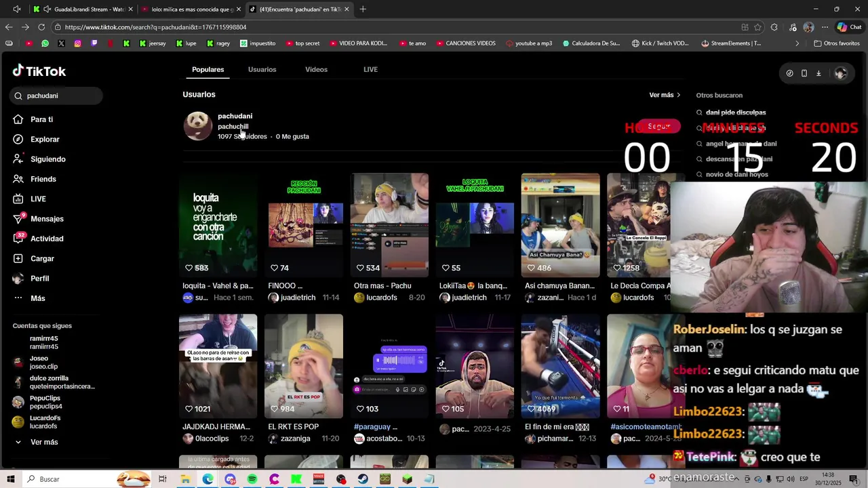The width and height of the screenshot is (868, 488).
Task: Open suggested search 'dani pide disculpas'
Action: point(736,113)
